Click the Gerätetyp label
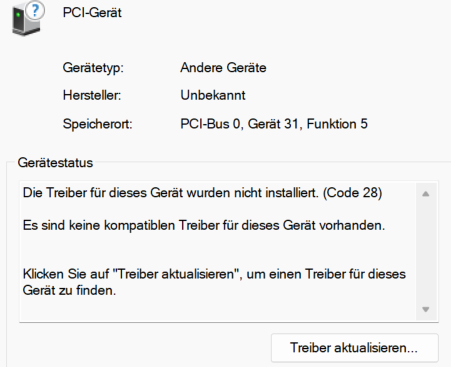The height and width of the screenshot is (367, 451). click(x=93, y=68)
